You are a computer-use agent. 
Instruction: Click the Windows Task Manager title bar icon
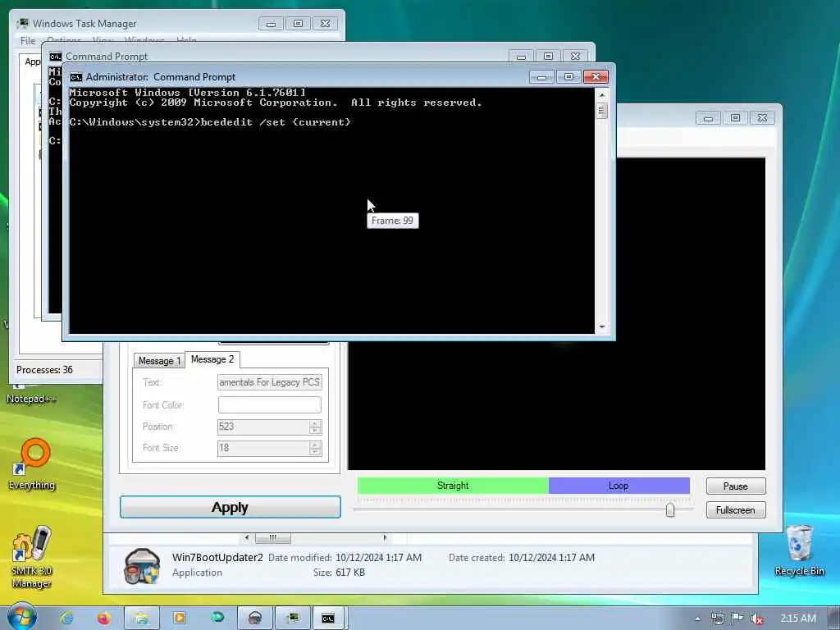pyautogui.click(x=22, y=24)
